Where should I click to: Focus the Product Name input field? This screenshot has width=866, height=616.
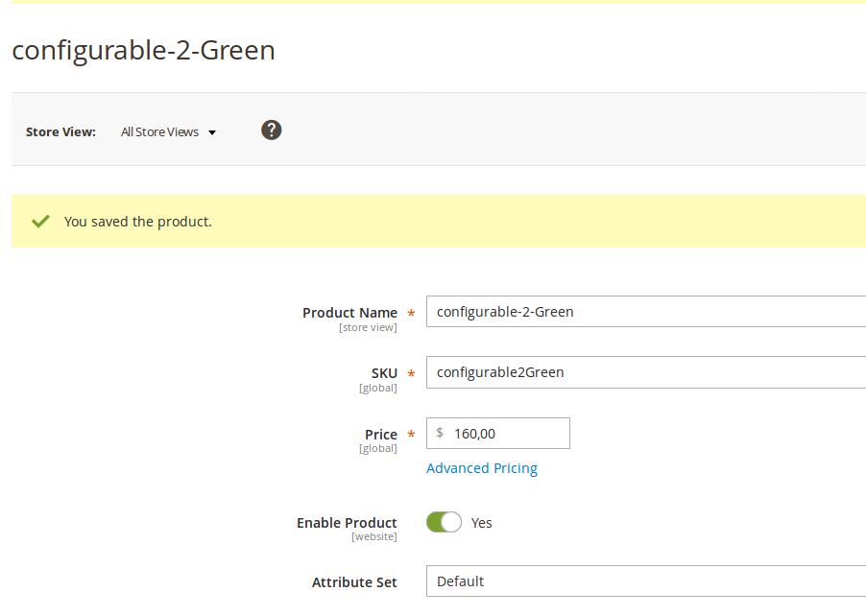point(645,312)
